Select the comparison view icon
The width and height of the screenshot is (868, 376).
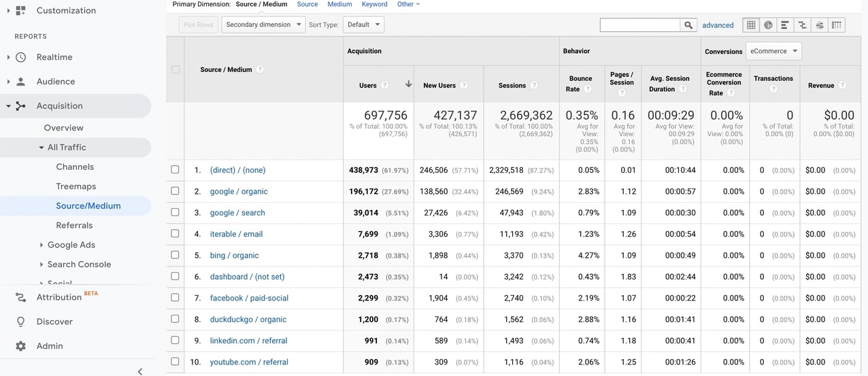pos(803,25)
